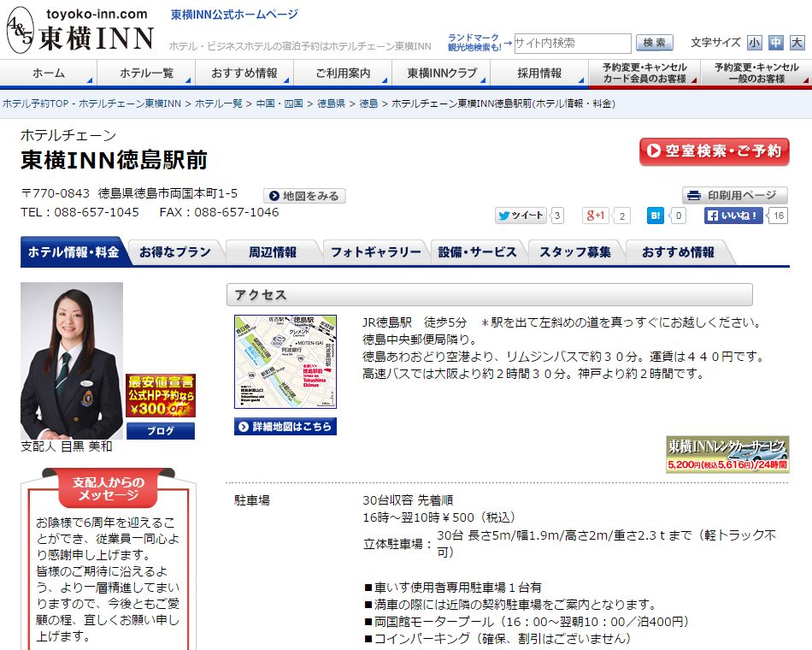This screenshot has height=650, width=812.
Task: Click 空室検索・ご予約 red button
Action: pyautogui.click(x=714, y=151)
